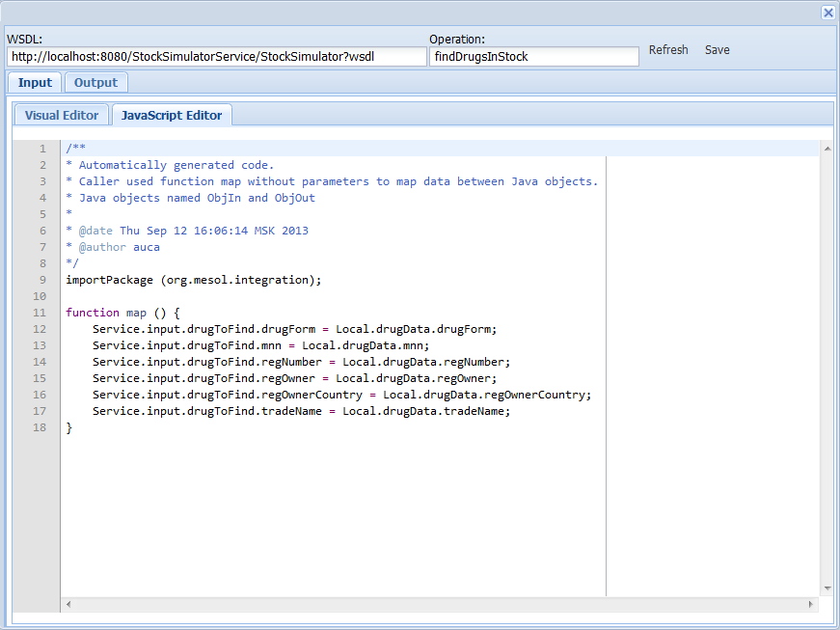Viewport: 840px width, 630px height.
Task: Click the horizontal scrollbar left arrow
Action: tap(68, 604)
